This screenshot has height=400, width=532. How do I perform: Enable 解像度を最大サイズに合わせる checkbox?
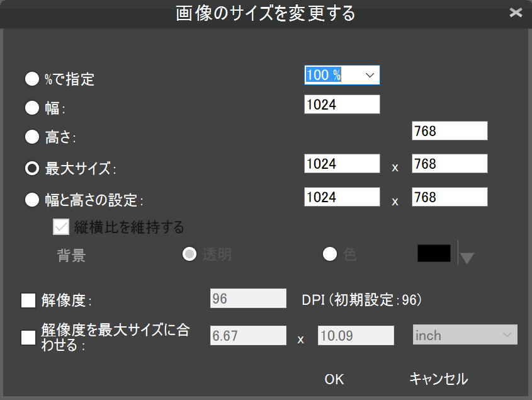[28, 338]
